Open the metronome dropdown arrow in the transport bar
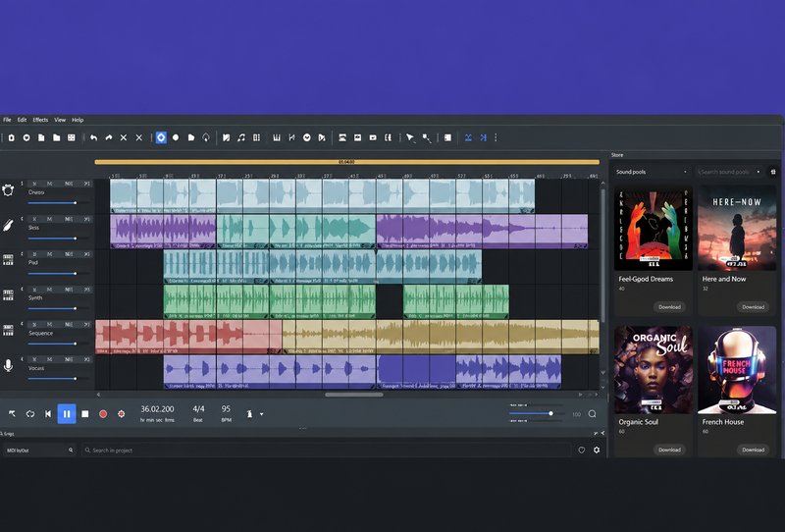The width and height of the screenshot is (785, 532). [261, 414]
